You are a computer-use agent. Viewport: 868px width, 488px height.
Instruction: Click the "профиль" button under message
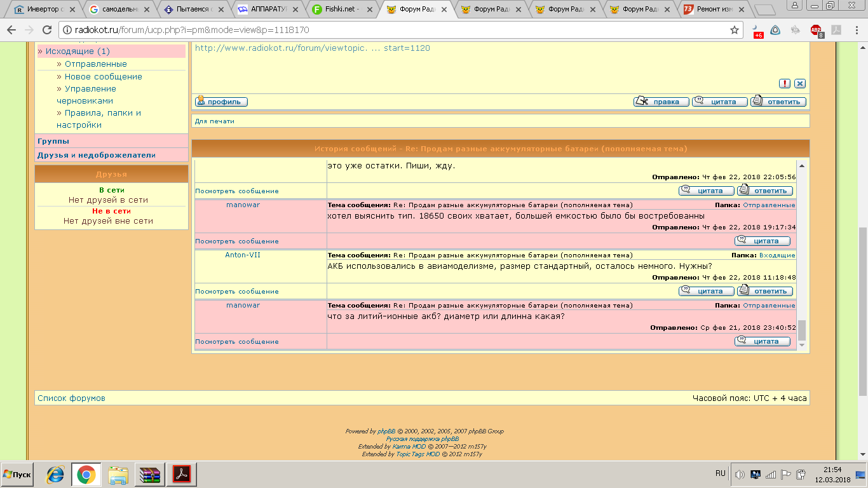coord(221,102)
